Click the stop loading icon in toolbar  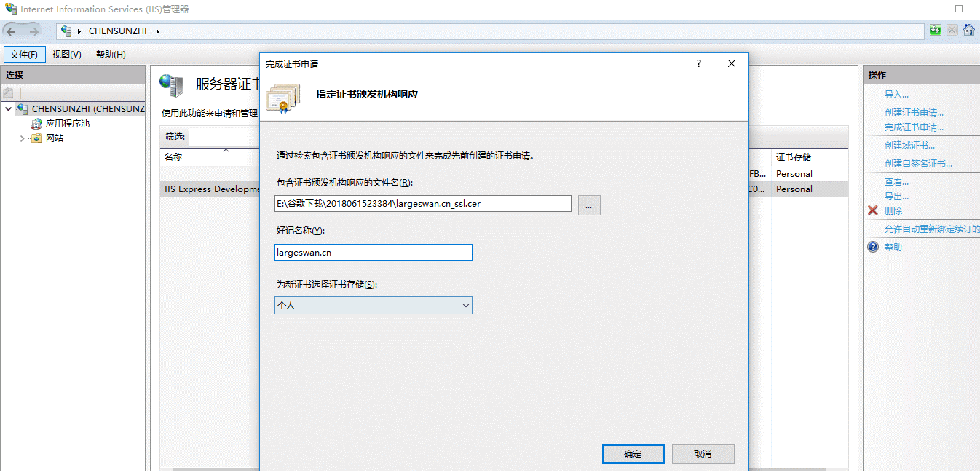(x=952, y=31)
